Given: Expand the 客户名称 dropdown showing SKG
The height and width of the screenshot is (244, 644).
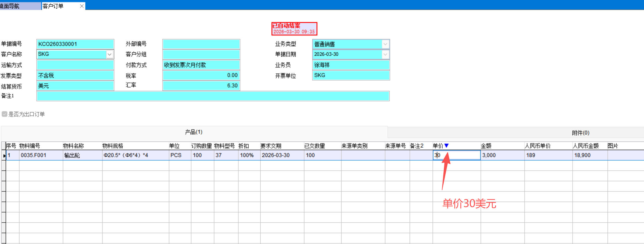Looking at the screenshot, I should coord(109,54).
